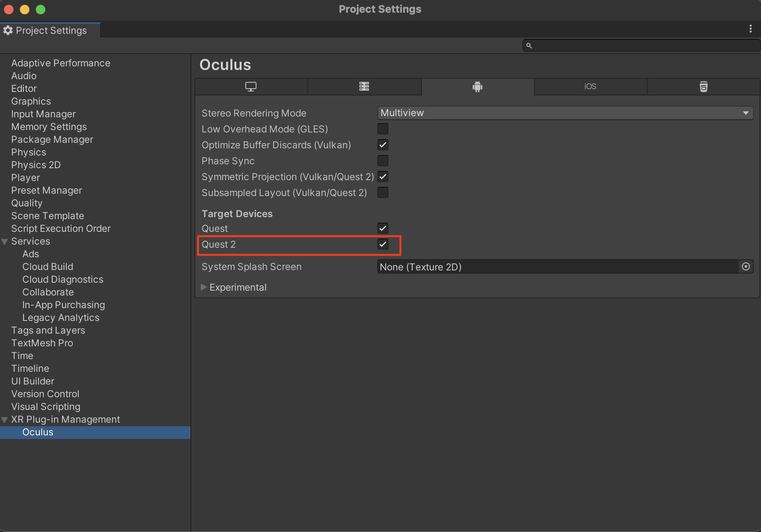Image resolution: width=761 pixels, height=532 pixels.
Task: Select the dedicated server platform tab
Action: click(x=364, y=87)
